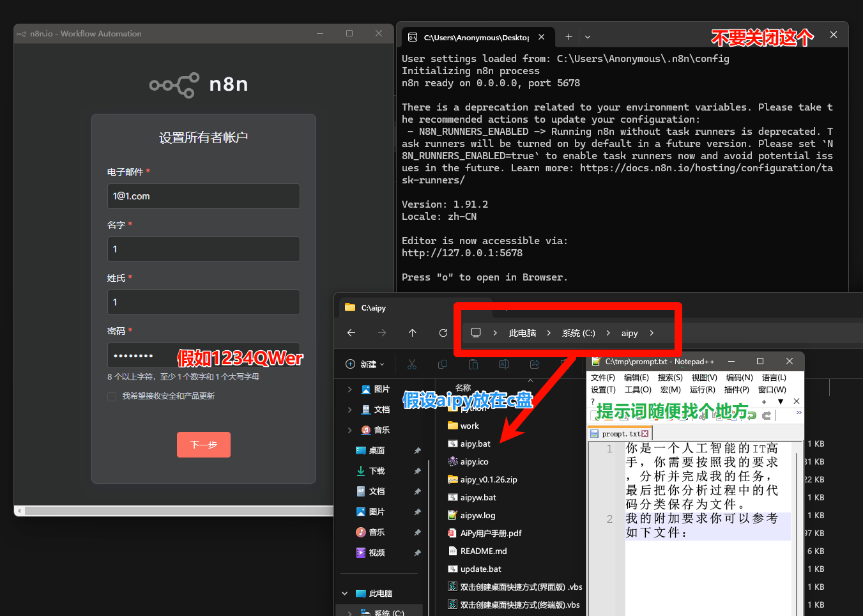863x616 pixels.
Task: Click 系统 (C:) in the address breadcrumb
Action: (x=579, y=333)
